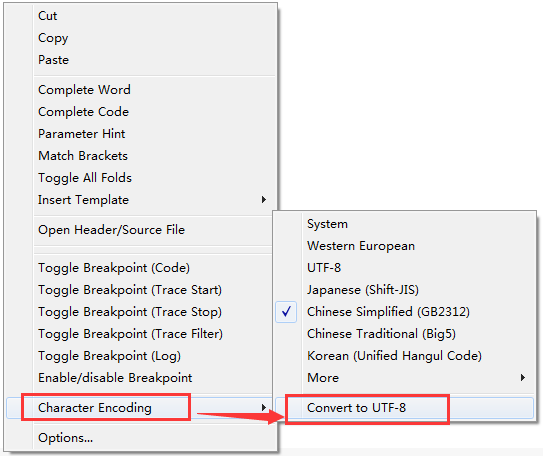Show Parameter Hint
The height and width of the screenshot is (456, 543).
tap(140, 134)
